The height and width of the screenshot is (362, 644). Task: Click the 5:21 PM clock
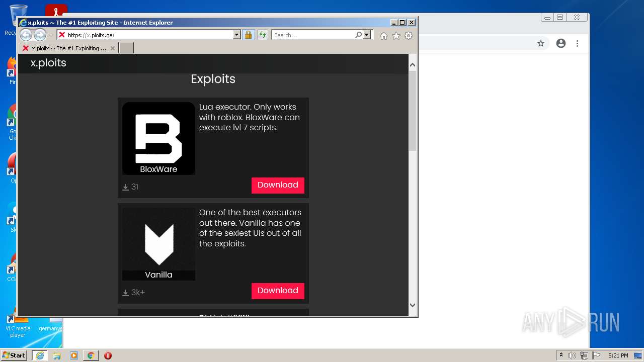[618, 355]
